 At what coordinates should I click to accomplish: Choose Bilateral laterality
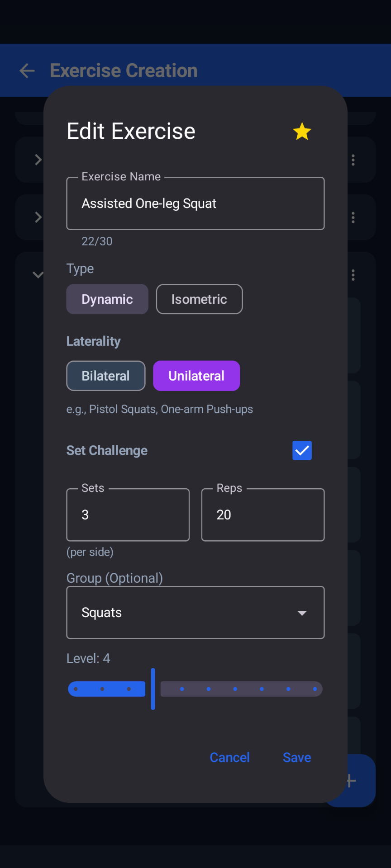[x=106, y=376]
